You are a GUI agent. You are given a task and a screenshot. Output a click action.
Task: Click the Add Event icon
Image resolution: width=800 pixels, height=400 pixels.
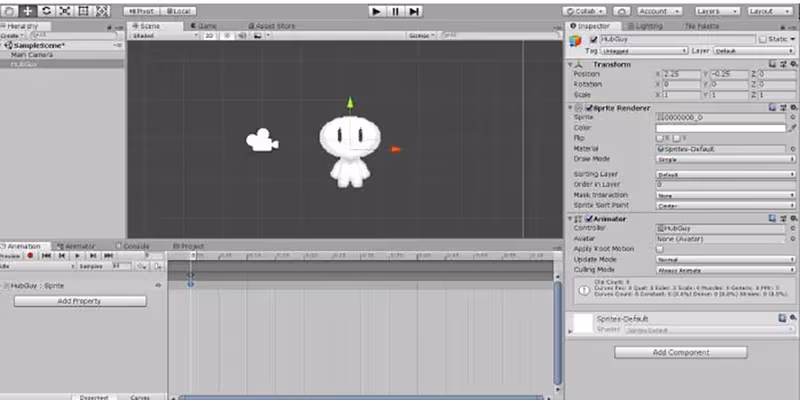158,266
